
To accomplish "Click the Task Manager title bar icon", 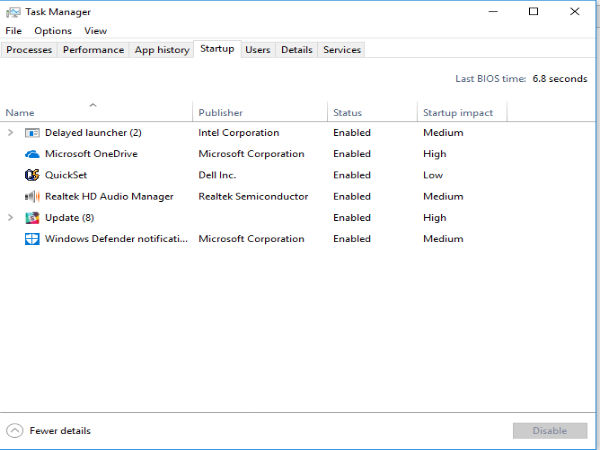I will point(11,12).
